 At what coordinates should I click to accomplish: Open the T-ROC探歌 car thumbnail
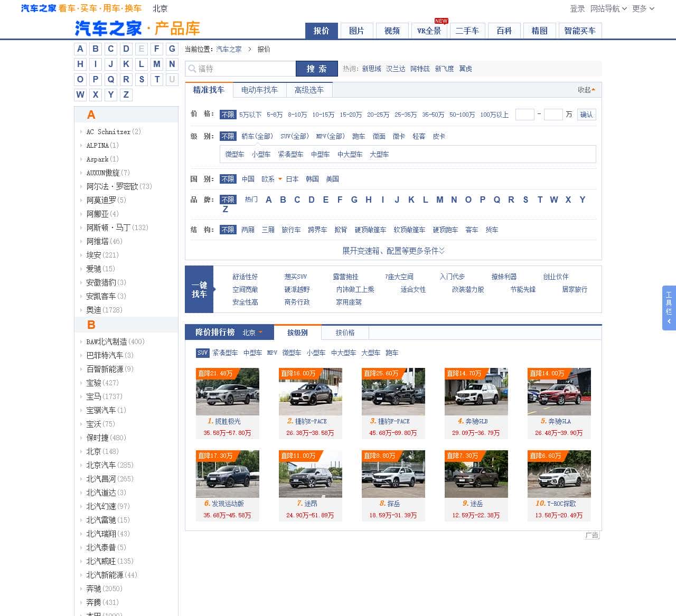(559, 474)
